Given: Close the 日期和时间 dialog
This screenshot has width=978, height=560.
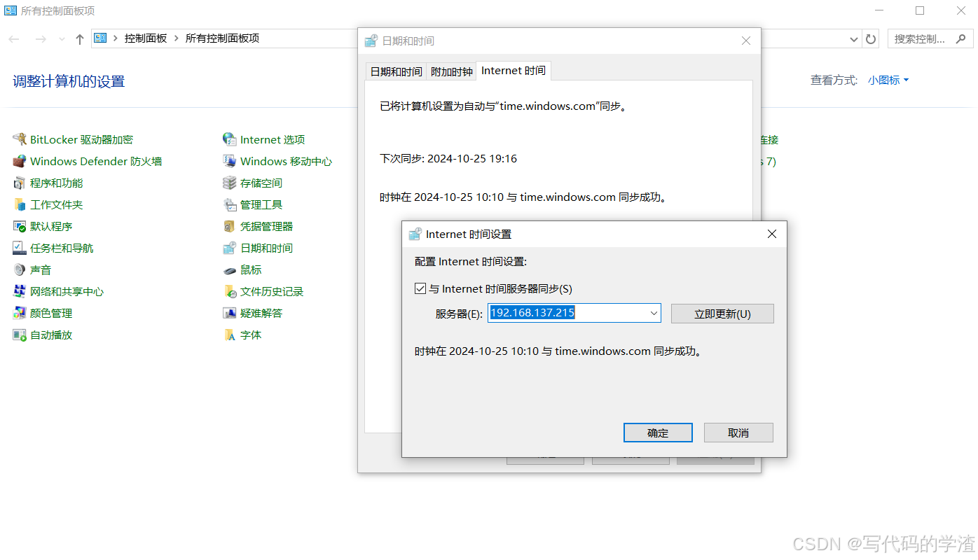Looking at the screenshot, I should tap(746, 41).
